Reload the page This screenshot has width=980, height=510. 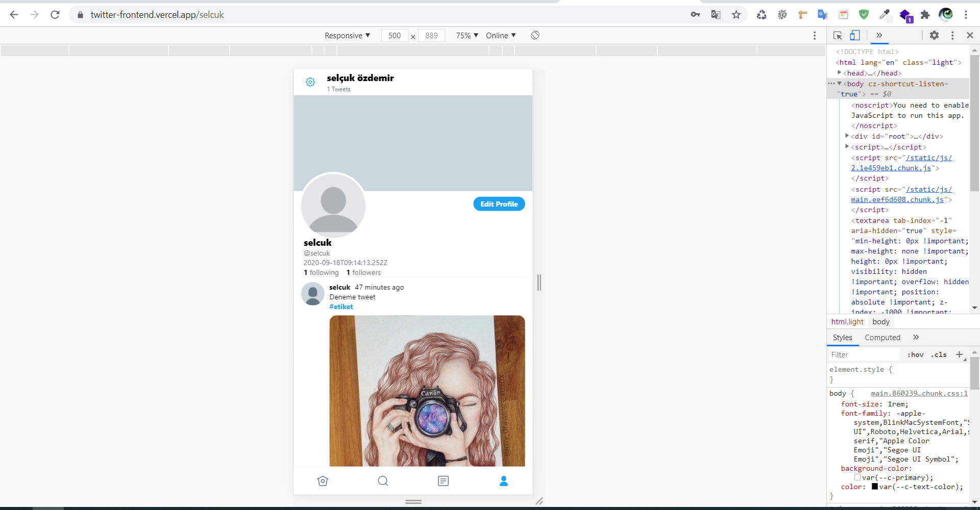tap(55, 15)
